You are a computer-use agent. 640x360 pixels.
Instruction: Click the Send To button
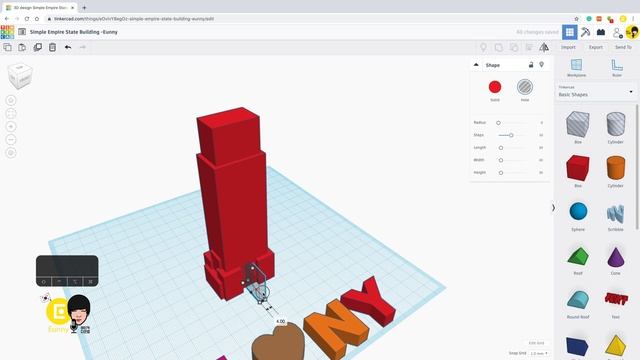(623, 47)
